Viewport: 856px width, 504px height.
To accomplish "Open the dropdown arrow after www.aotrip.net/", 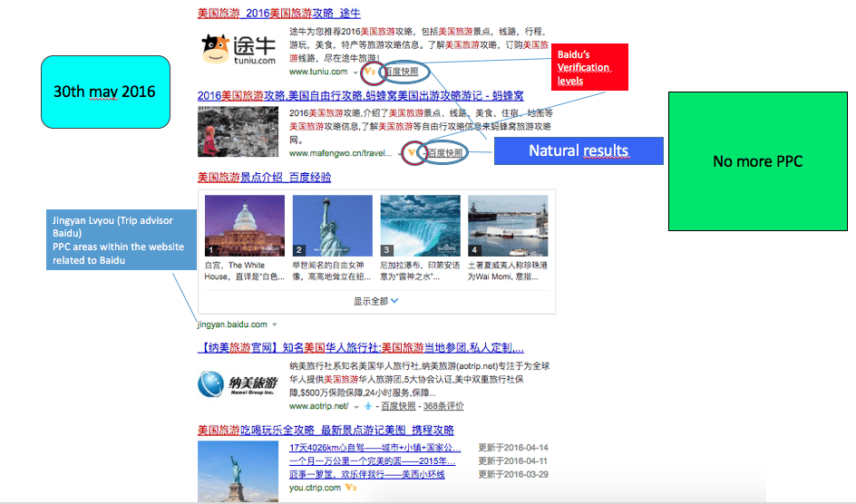I will pos(355,406).
